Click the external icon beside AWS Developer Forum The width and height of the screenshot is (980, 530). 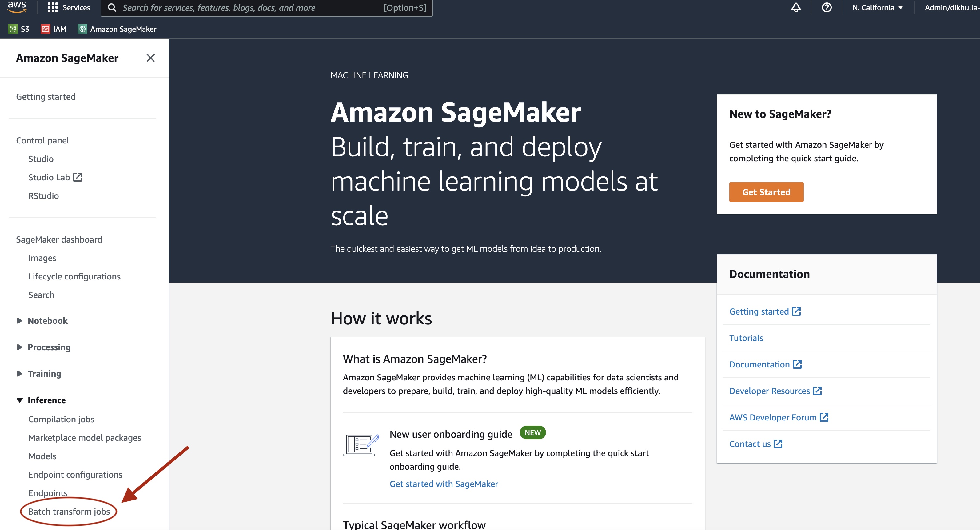pos(824,417)
